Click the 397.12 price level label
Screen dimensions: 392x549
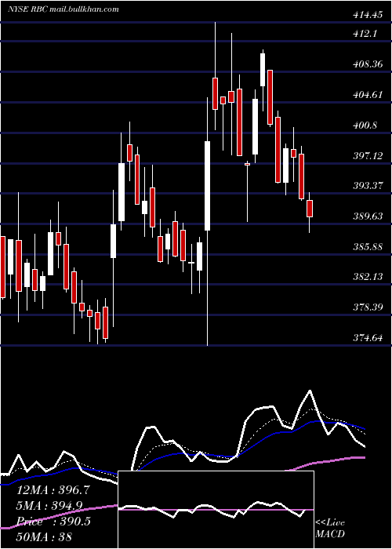click(x=368, y=155)
